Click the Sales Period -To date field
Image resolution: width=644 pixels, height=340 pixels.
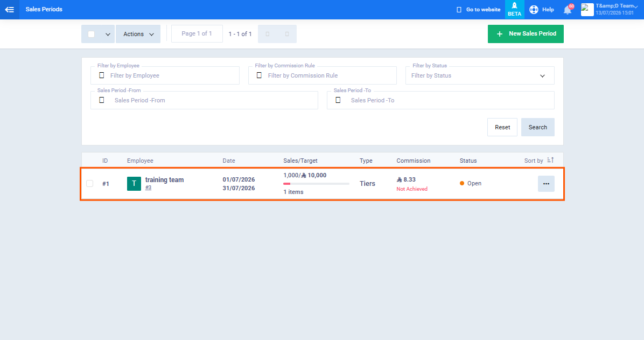[440, 100]
